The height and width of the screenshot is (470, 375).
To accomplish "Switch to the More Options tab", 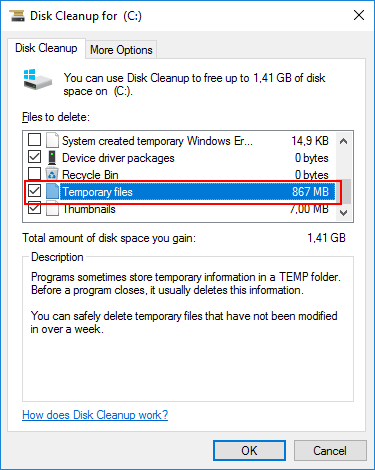I will click(x=121, y=50).
